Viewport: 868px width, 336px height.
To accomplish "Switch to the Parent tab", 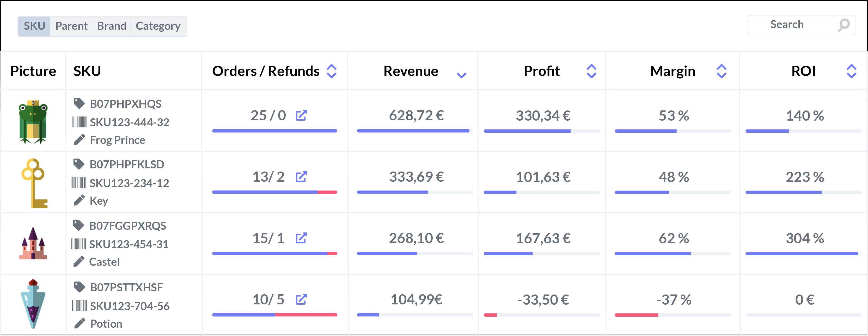I will (71, 26).
